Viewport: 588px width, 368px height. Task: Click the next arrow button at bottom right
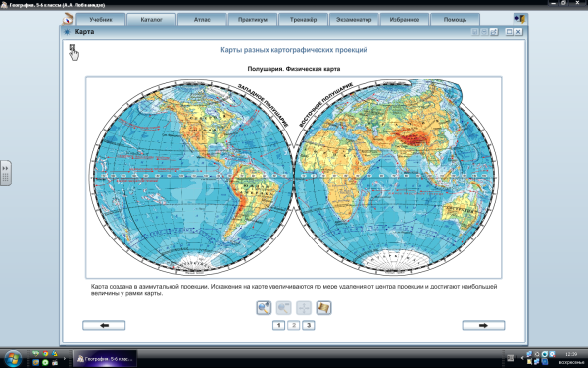click(483, 325)
